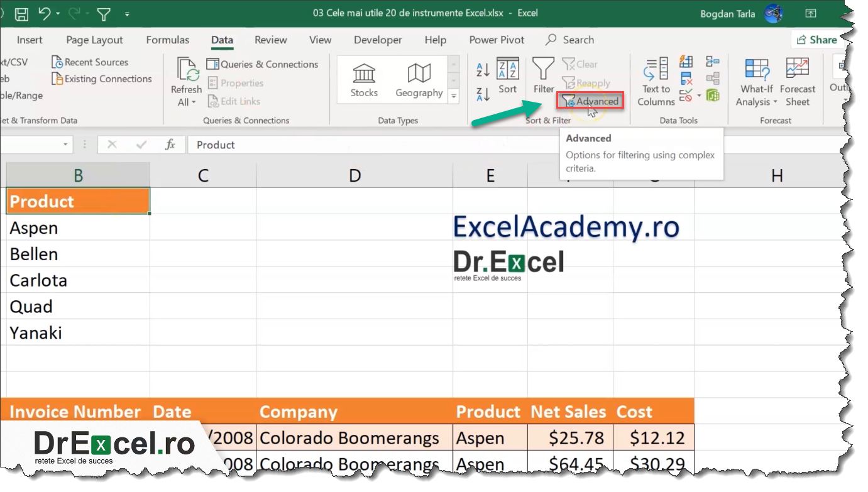
Task: Click Queries & Connections
Action: click(x=263, y=64)
